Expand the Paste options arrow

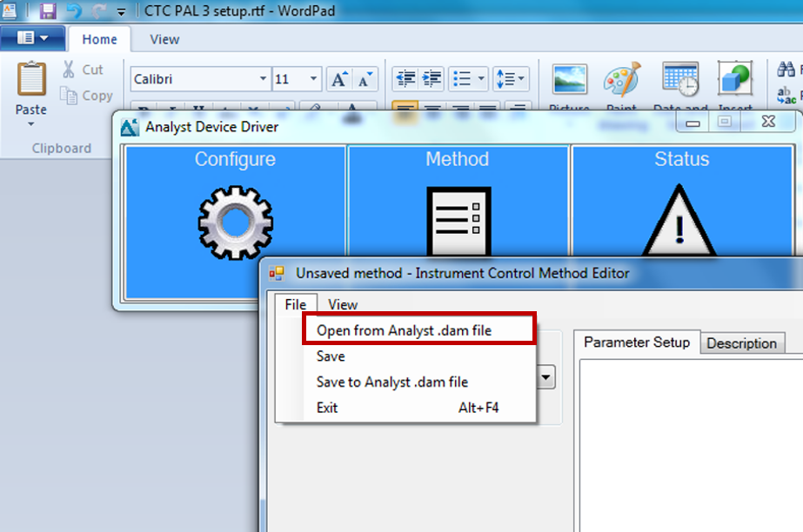point(31,123)
